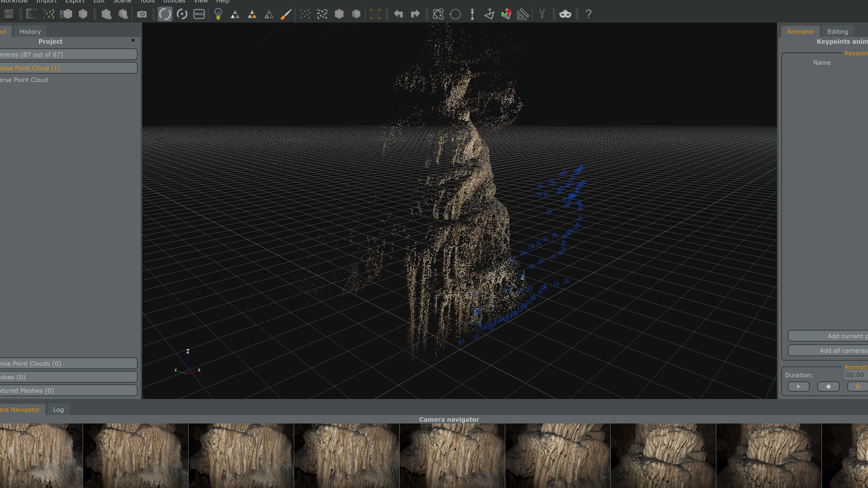Click the red-green sparse point cloud icon
Screen dimensions: 868x488
pos(49,14)
